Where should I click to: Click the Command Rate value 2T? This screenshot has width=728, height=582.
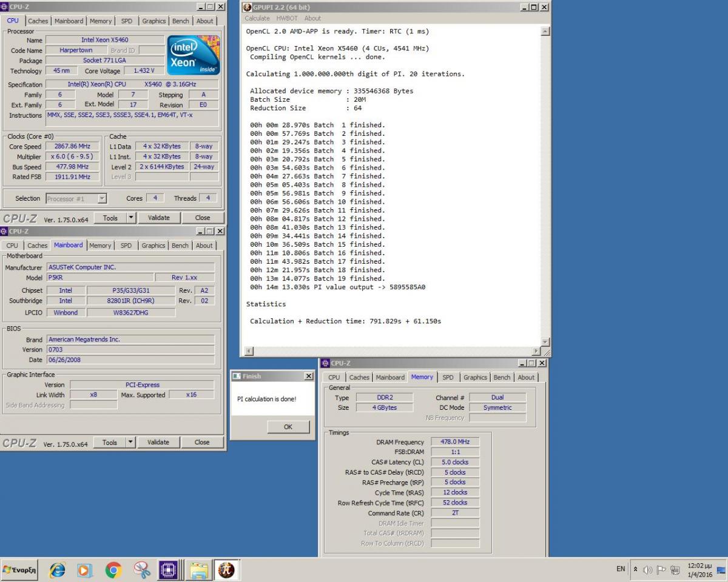(x=455, y=513)
